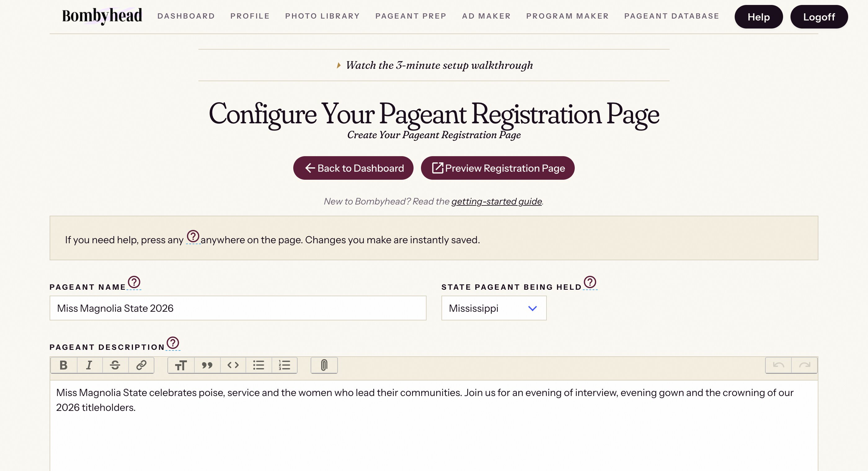
Task: Open the Profile nav item
Action: click(250, 16)
